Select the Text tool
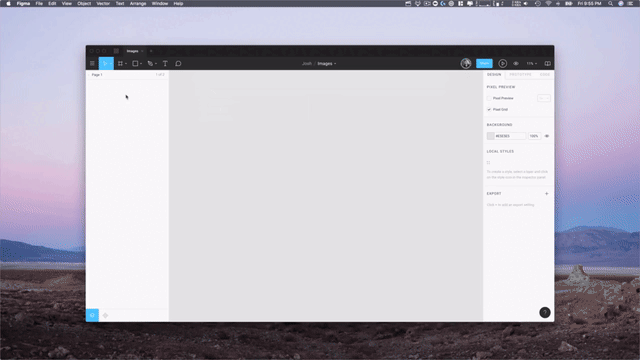This screenshot has width=640, height=360. (165, 64)
